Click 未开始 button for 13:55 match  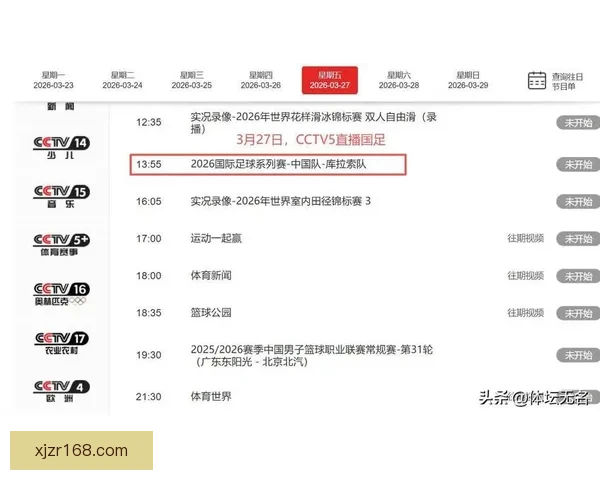click(578, 165)
